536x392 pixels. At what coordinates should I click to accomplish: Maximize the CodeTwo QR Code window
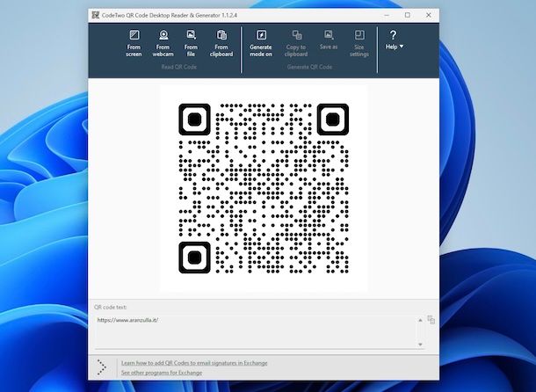coord(408,15)
